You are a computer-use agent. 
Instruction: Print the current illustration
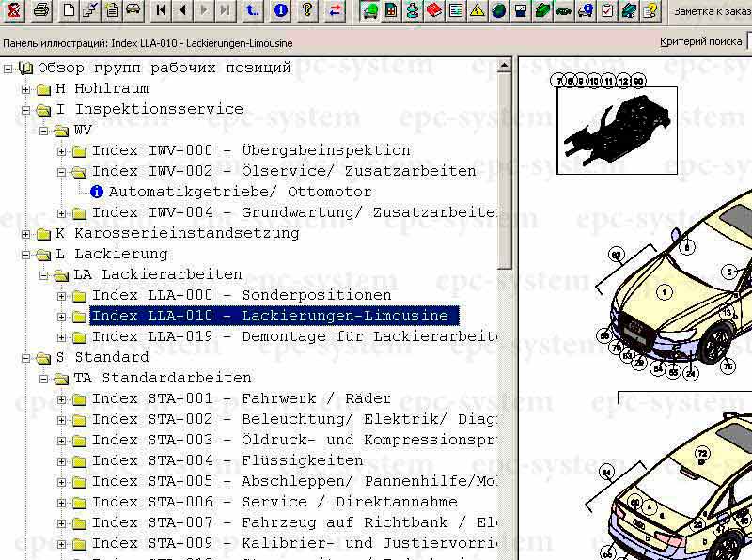click(x=40, y=12)
